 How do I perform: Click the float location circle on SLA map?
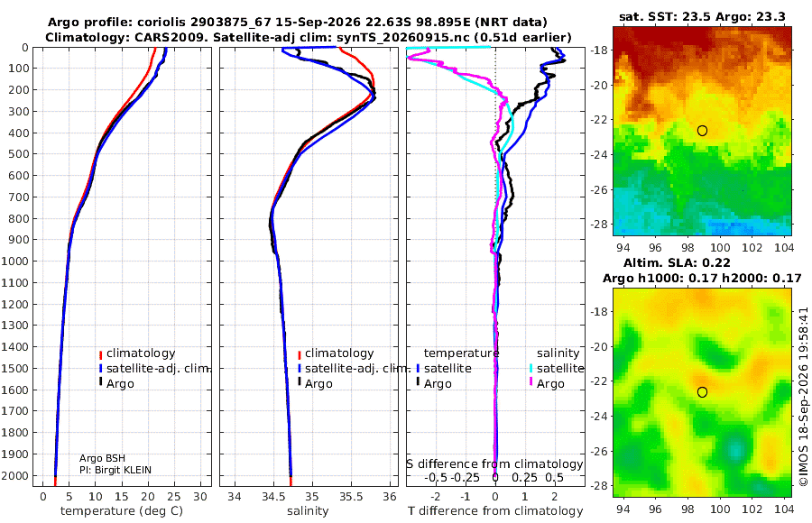tap(702, 392)
